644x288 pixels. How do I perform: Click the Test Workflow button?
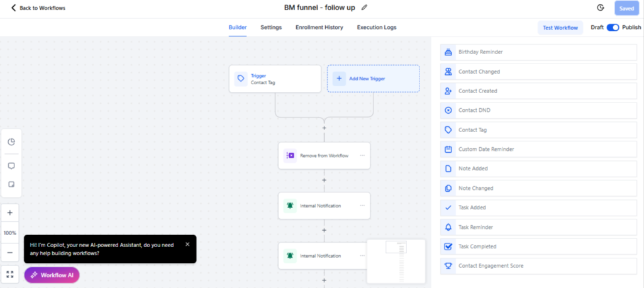point(560,28)
